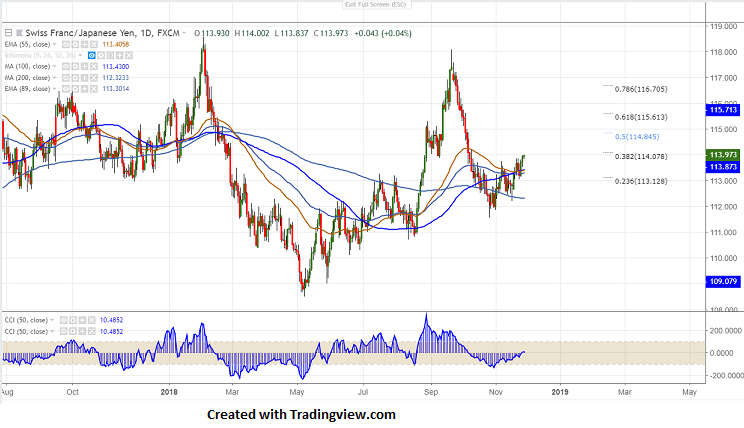Open the symbol title dropdown after FXCM

tap(184, 33)
